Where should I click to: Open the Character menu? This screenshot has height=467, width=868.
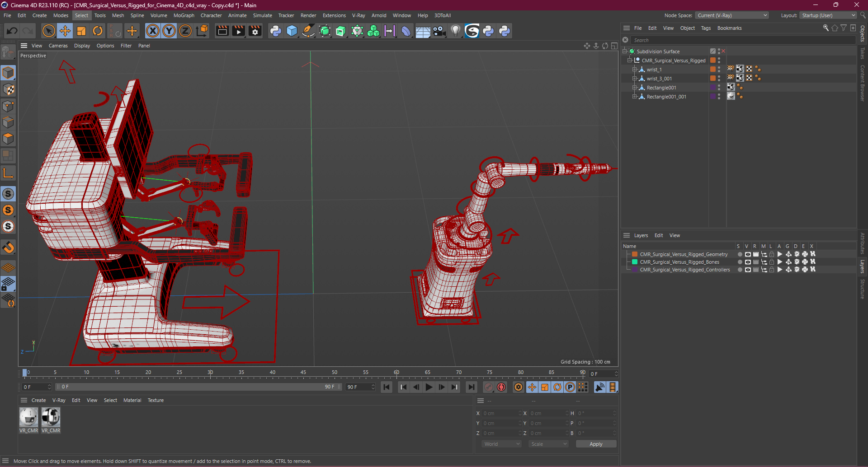211,15
